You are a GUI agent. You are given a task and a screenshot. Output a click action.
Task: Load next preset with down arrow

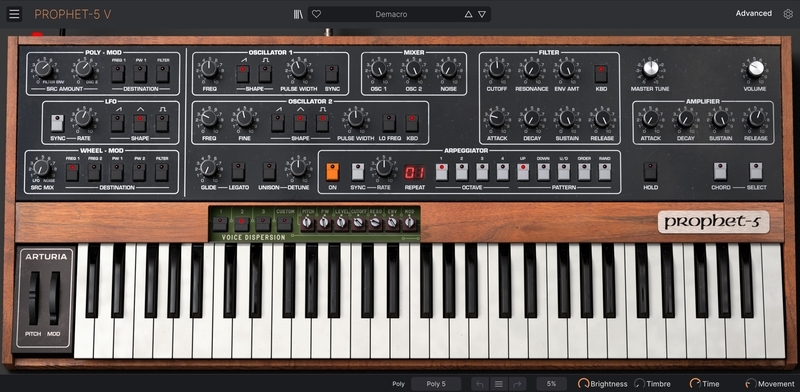[482, 14]
